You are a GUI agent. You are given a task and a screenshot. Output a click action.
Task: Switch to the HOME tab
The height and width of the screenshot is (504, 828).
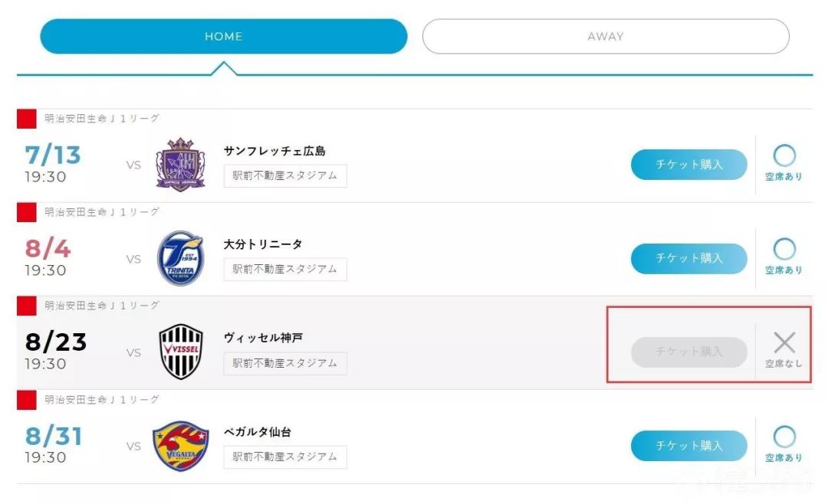(x=223, y=37)
